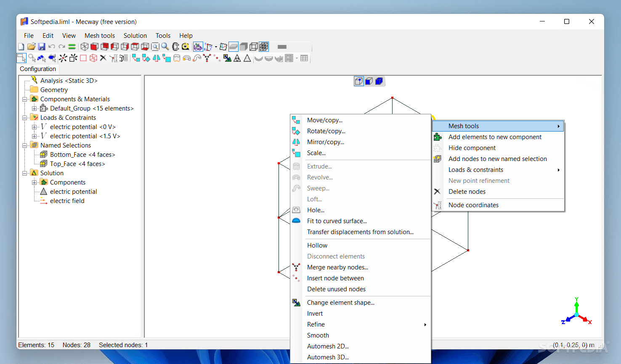Activate the rotate view tool
621x364 pixels.
[175, 46]
